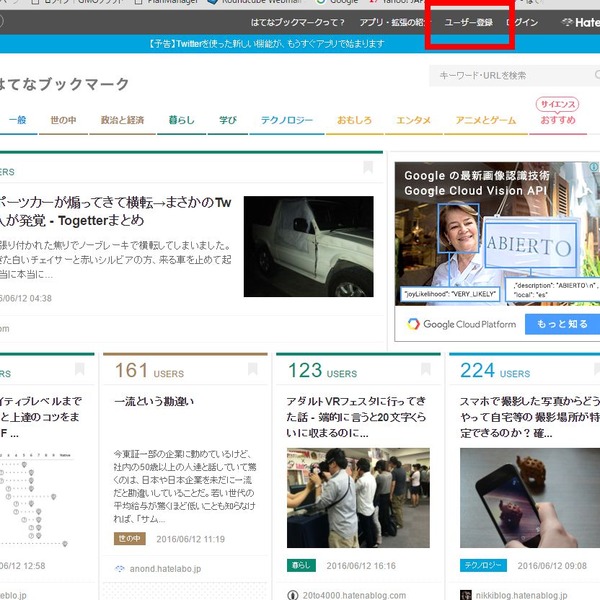600x600 pixels.
Task: Select the 政治と経済 tab
Action: 122,120
